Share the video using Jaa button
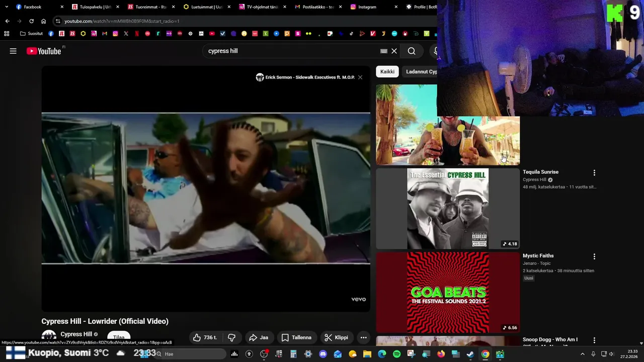 (x=259, y=337)
